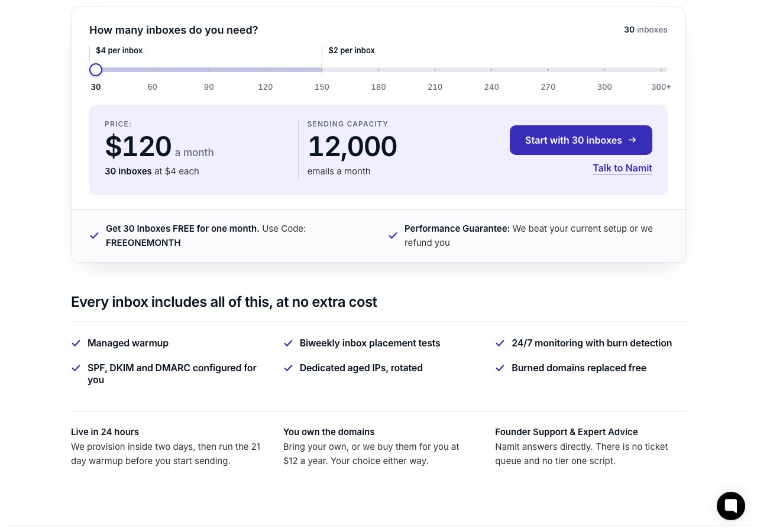
Task: Select the 270 inboxes slider label
Action: [548, 87]
